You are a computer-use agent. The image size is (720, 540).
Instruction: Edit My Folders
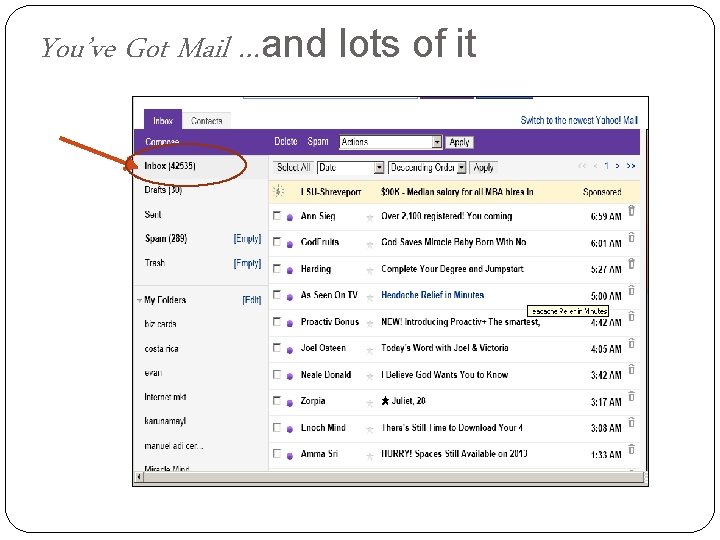point(252,300)
